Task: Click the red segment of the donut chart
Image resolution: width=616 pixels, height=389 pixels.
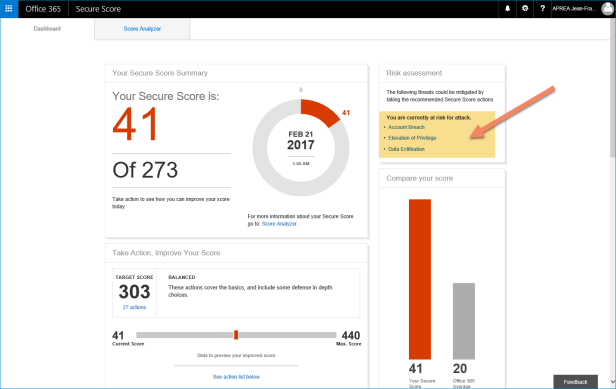Action: coord(320,112)
